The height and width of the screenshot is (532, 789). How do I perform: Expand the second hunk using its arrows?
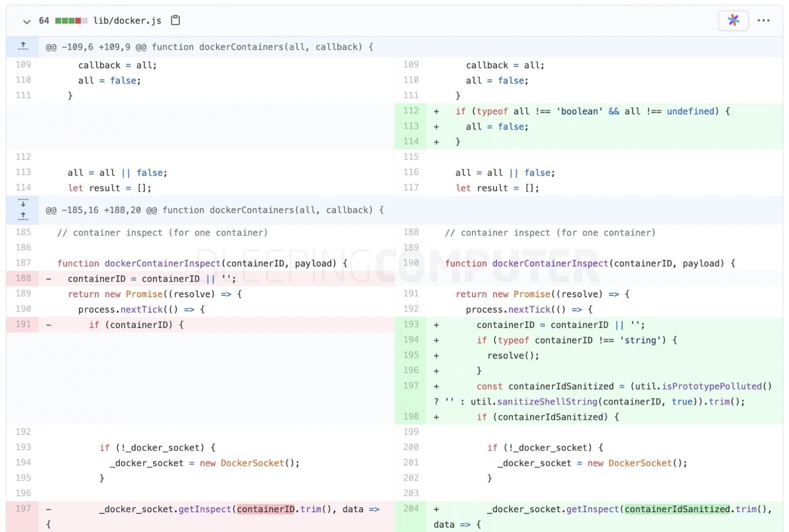(x=23, y=210)
